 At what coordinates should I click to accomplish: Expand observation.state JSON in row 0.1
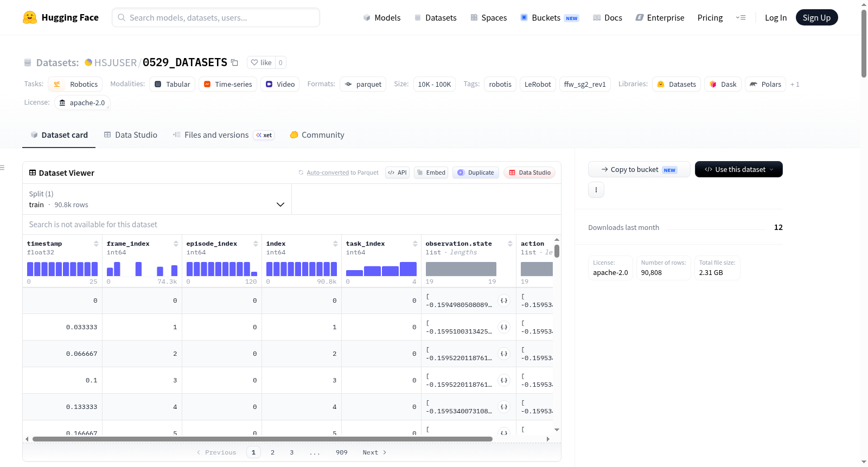coord(504,380)
